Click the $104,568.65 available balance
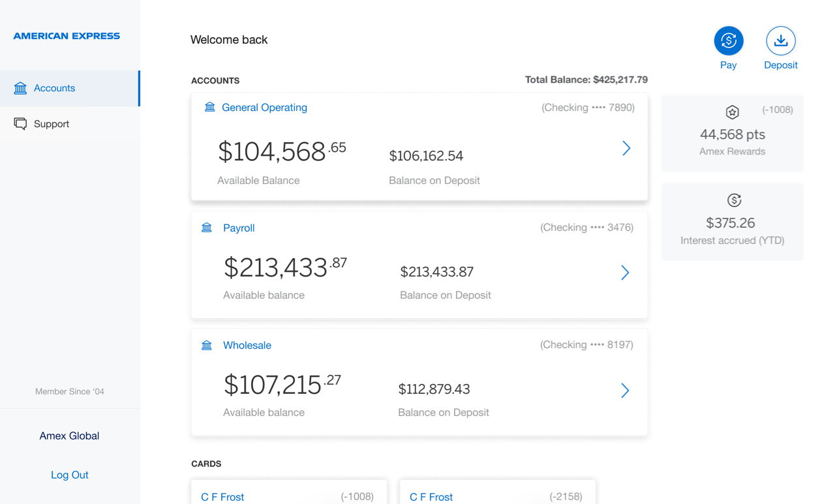This screenshot has height=504, width=835. tap(282, 151)
